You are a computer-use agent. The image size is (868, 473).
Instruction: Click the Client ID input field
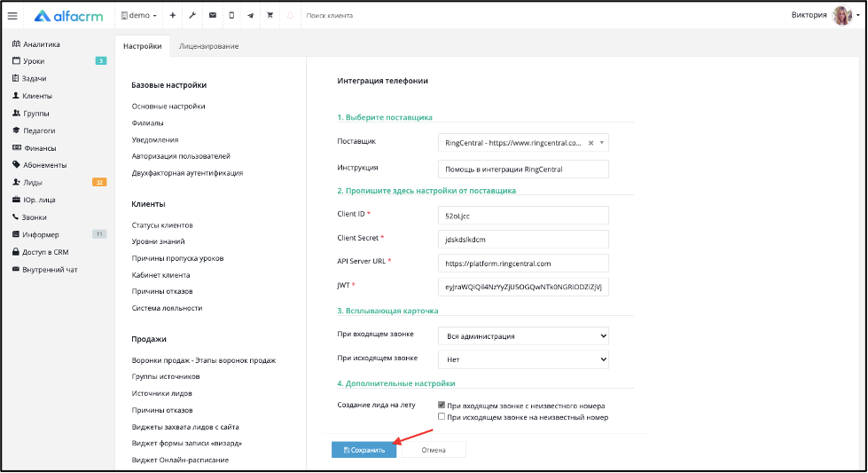tap(523, 216)
